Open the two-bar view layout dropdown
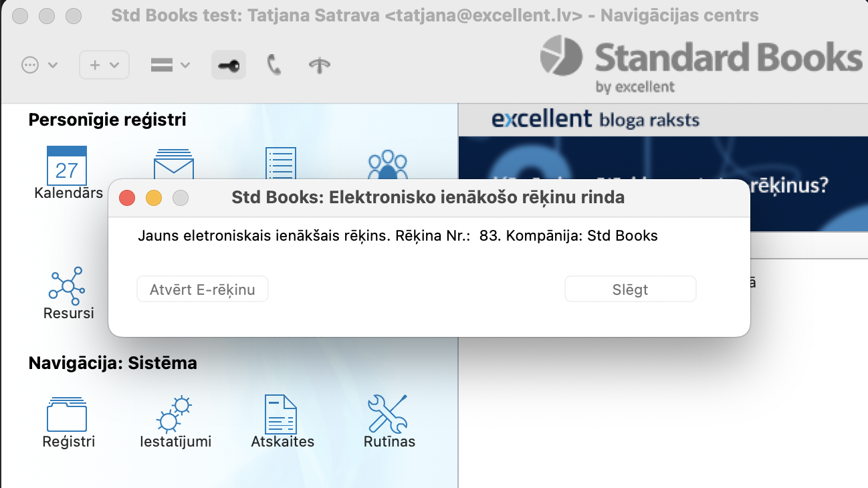This screenshot has height=488, width=868. pos(170,65)
